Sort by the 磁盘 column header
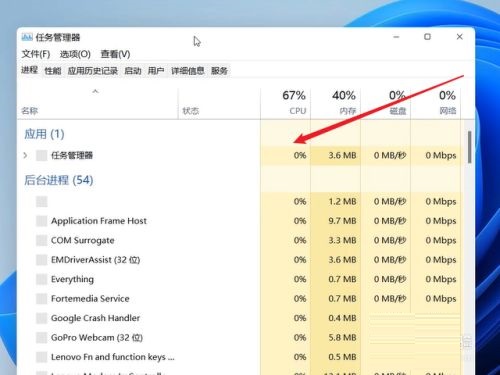The image size is (500, 375). coord(385,103)
